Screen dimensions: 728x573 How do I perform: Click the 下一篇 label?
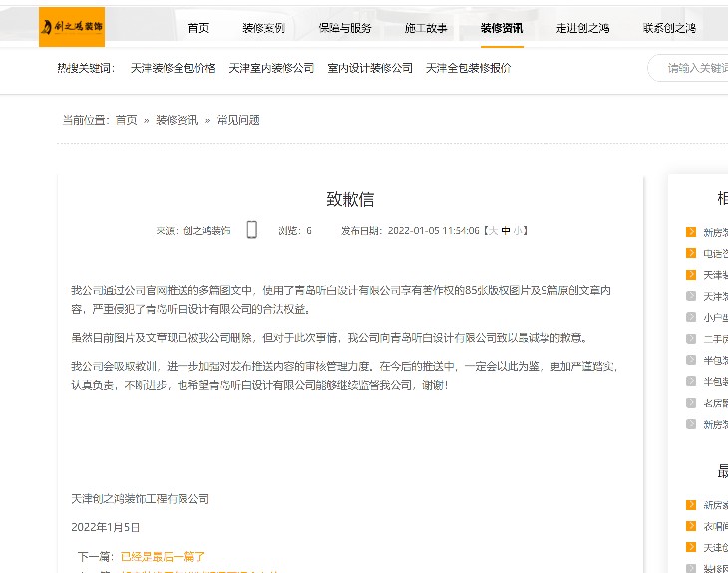(96, 556)
